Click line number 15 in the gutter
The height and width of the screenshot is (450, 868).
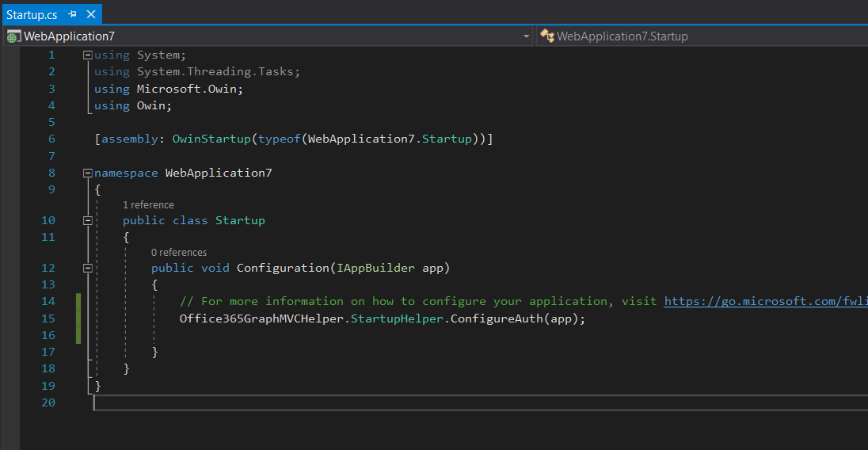(x=48, y=318)
